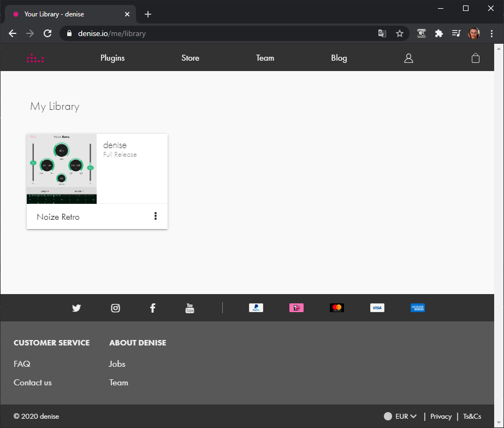The image size is (504, 428).
Task: Bookmark this page with star icon
Action: tap(400, 33)
